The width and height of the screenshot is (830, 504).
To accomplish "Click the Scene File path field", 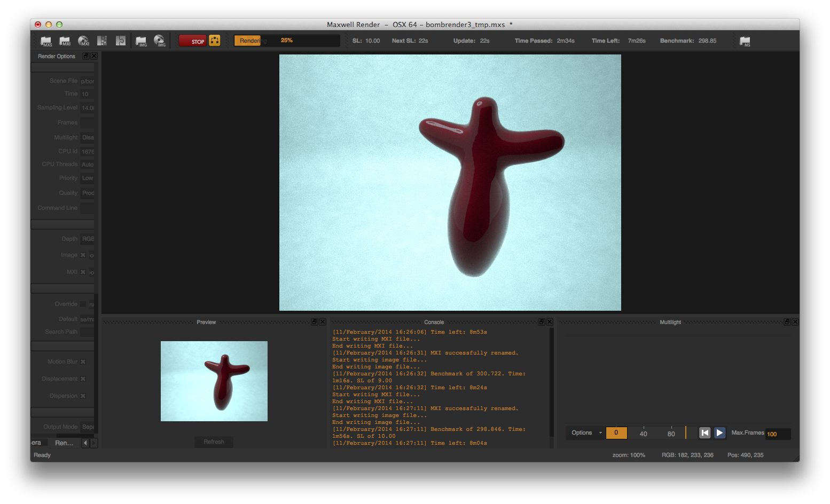I will (87, 81).
